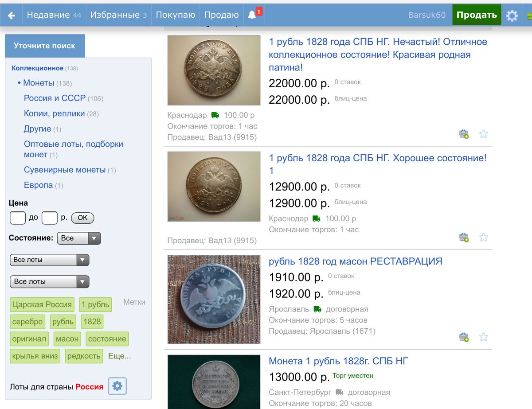This screenshot has height=409, width=532.
Task: Open the Избранные 3 tab
Action: click(118, 15)
